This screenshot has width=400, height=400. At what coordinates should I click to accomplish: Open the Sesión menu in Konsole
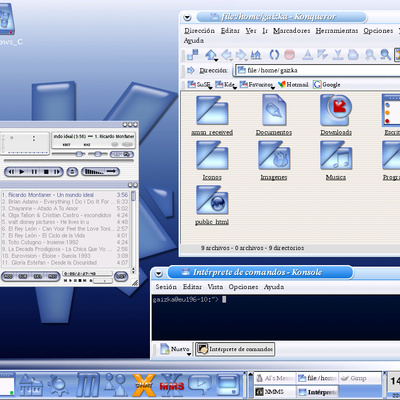(166, 287)
